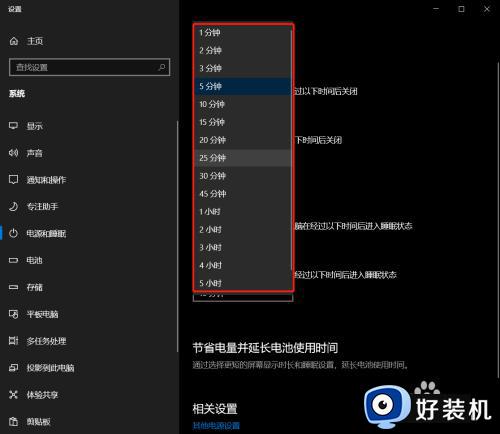
Task: Open 投影到此电脑 settings page
Action: click(50, 368)
